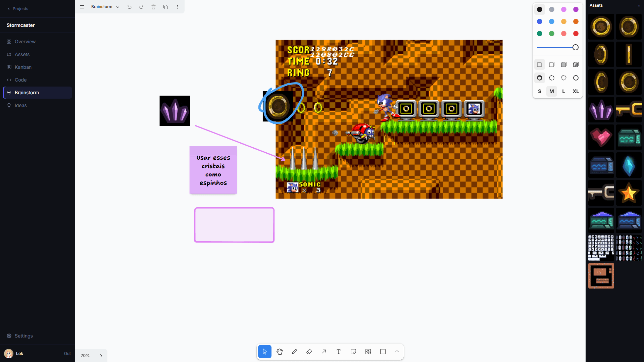
Task: Choose the eraser tool
Action: coord(309,352)
